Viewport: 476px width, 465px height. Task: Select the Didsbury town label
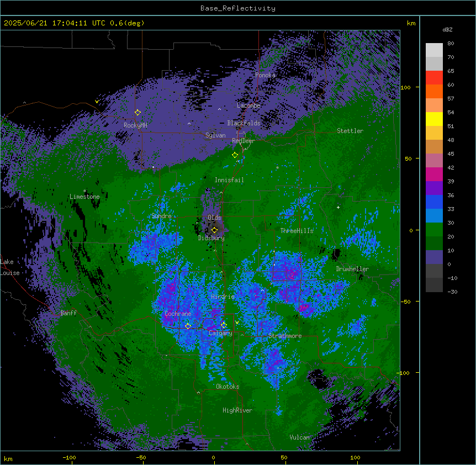point(211,238)
